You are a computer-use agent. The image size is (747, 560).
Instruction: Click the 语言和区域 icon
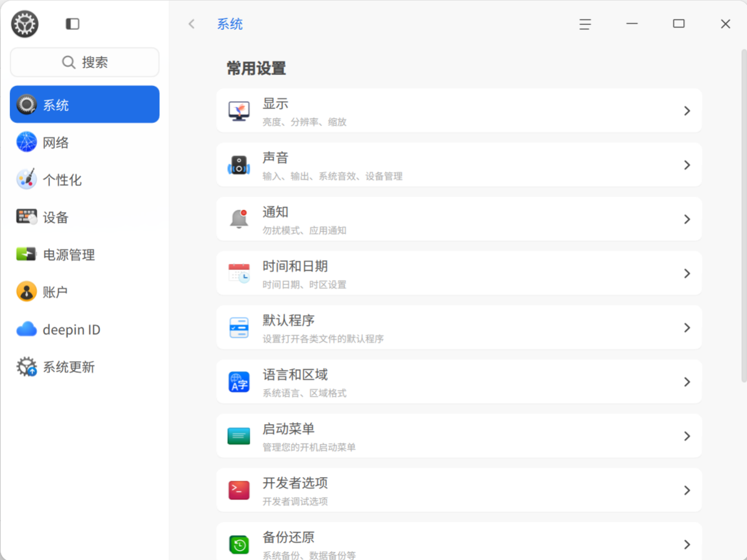point(238,382)
